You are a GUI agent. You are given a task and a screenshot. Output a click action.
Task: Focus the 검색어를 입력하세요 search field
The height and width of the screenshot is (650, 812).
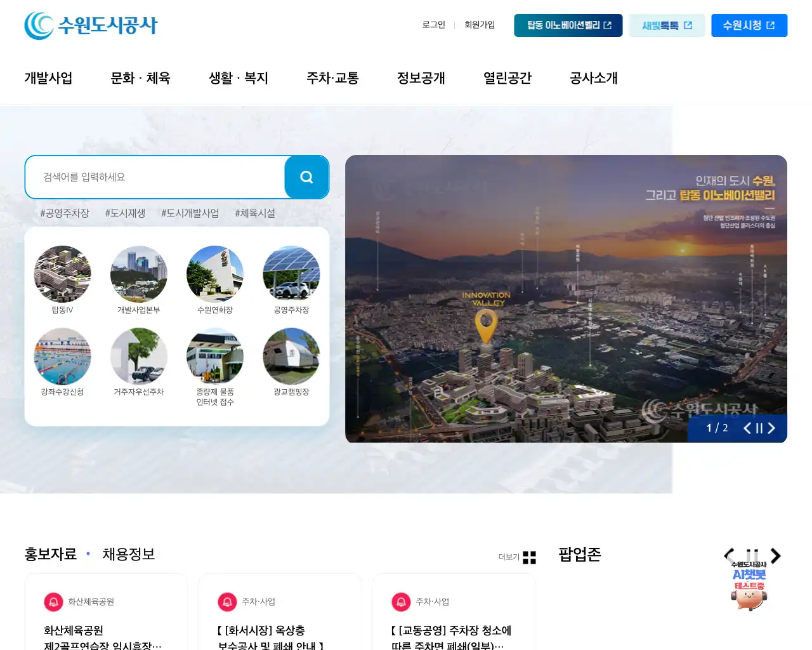click(155, 177)
